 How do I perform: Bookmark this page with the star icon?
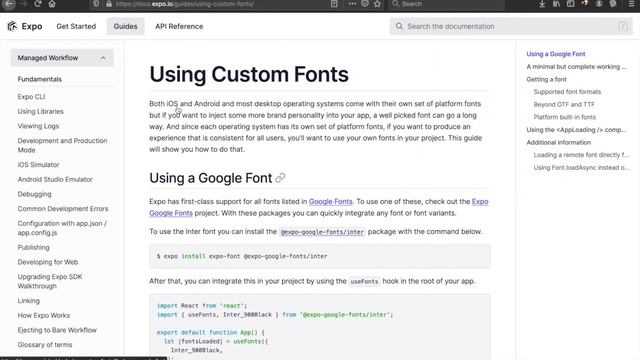[378, 4]
